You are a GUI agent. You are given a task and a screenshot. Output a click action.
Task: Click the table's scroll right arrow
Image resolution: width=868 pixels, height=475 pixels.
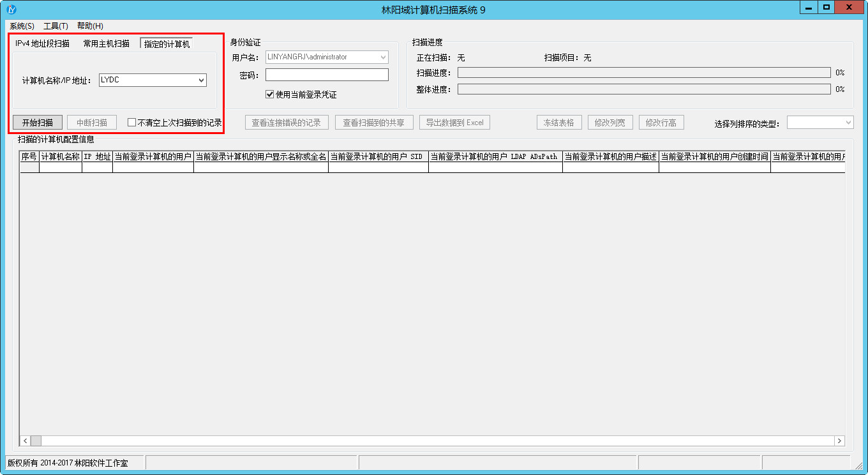point(839,441)
